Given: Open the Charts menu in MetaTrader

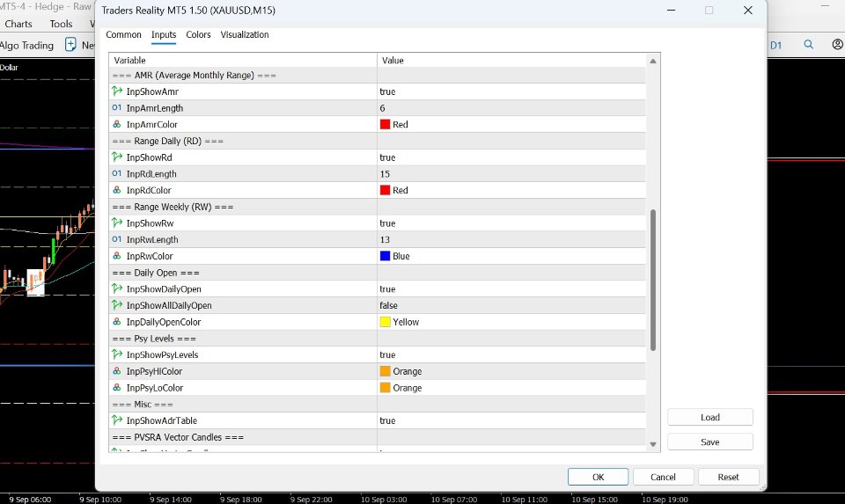Looking at the screenshot, I should click(x=18, y=24).
